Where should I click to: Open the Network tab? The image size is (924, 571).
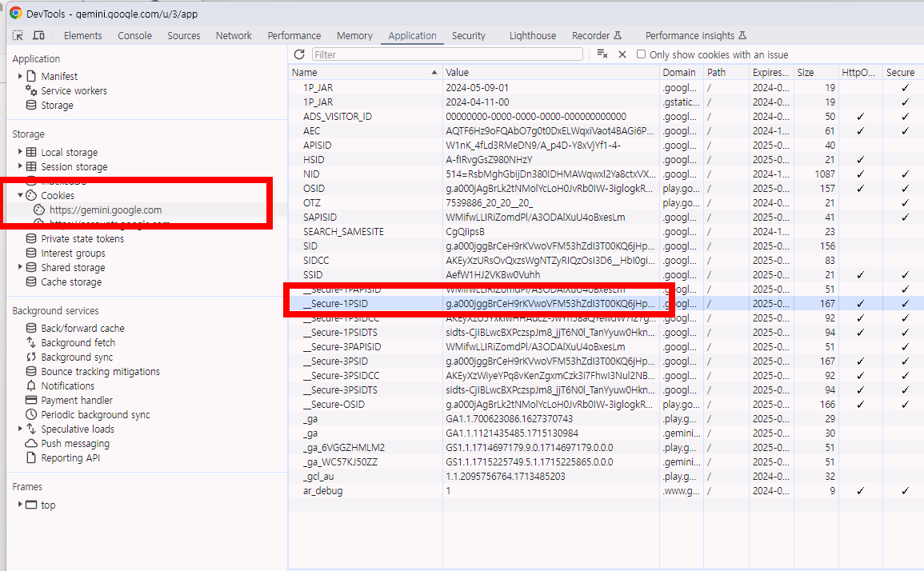(234, 35)
